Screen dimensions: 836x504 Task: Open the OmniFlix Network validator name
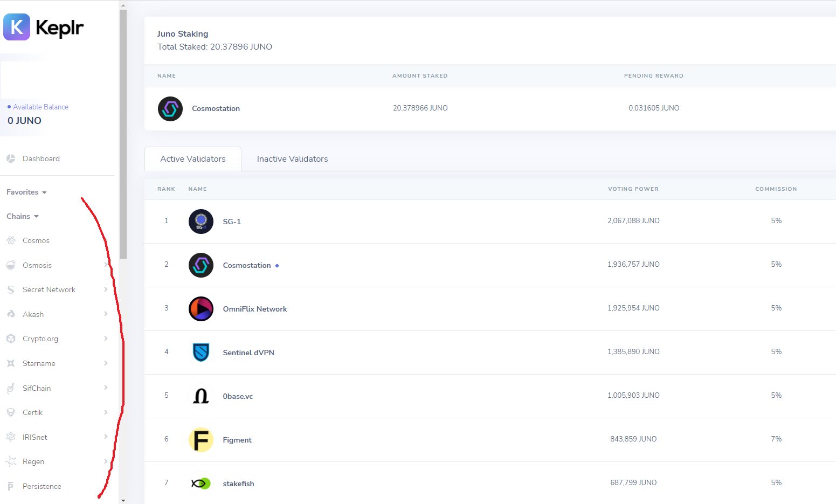255,309
